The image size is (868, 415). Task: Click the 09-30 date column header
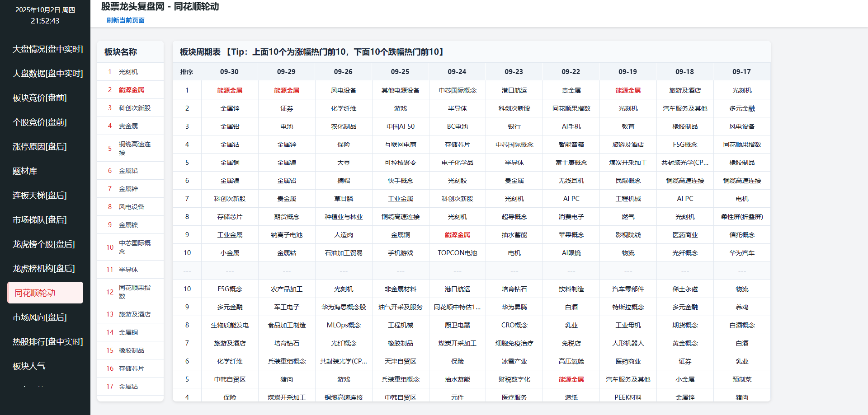point(229,72)
